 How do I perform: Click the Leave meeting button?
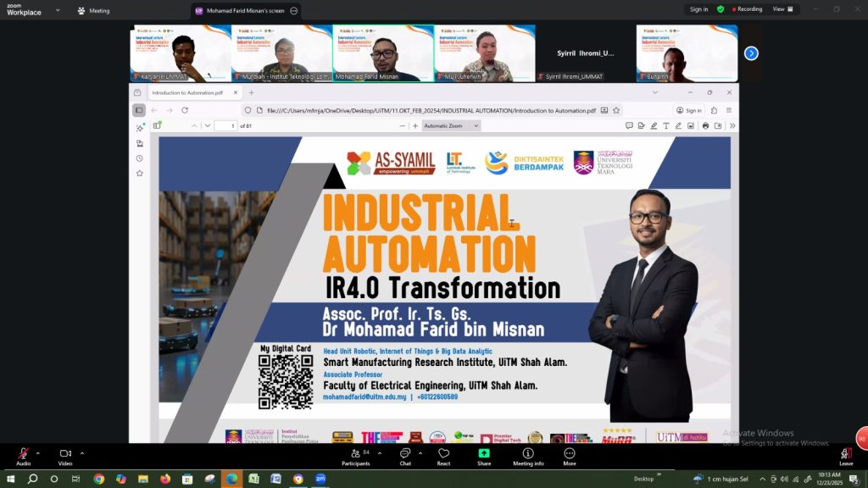pos(846,455)
